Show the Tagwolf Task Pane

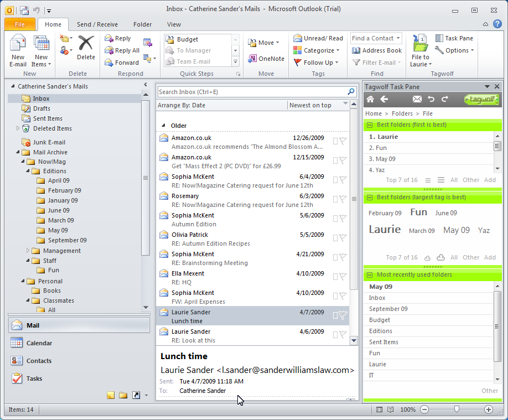454,38
